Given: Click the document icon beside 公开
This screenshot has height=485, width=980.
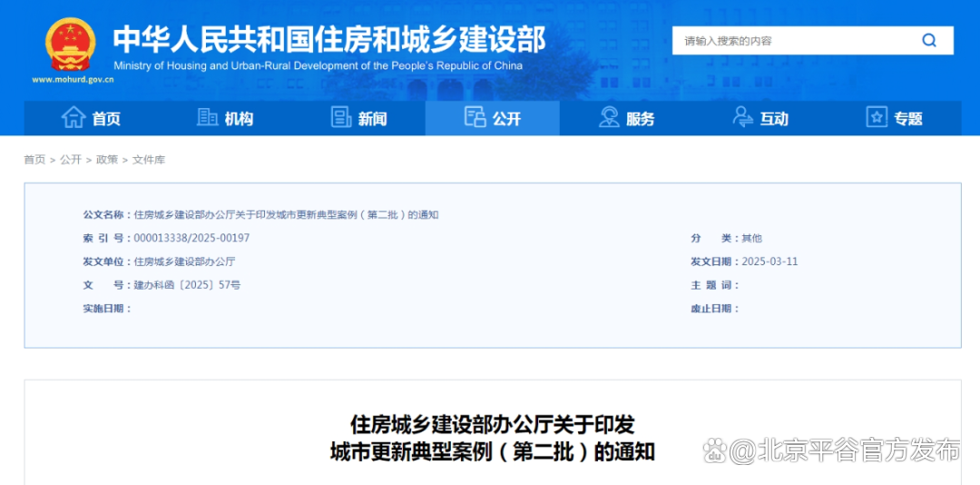Looking at the screenshot, I should (x=475, y=117).
